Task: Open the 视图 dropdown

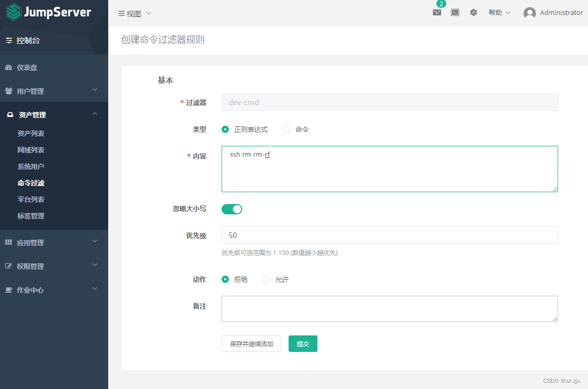Action: (133, 14)
